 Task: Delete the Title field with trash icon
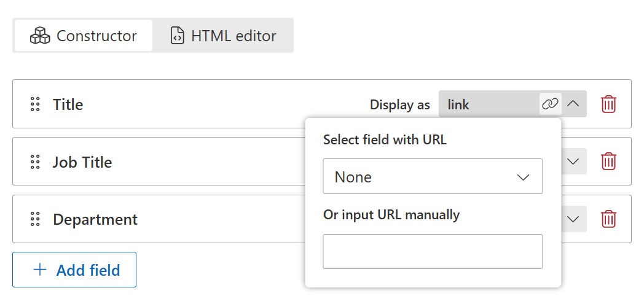(x=608, y=104)
